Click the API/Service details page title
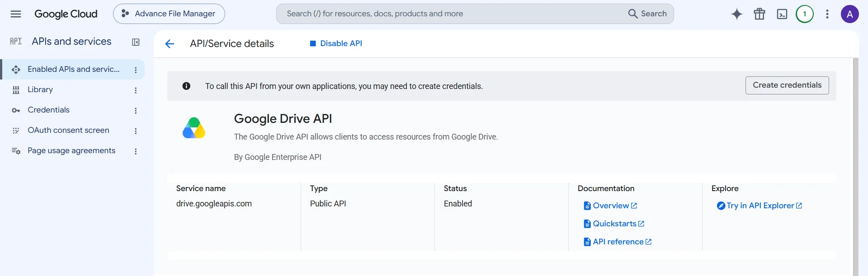Screen dimensions: 868x276 click(232, 44)
